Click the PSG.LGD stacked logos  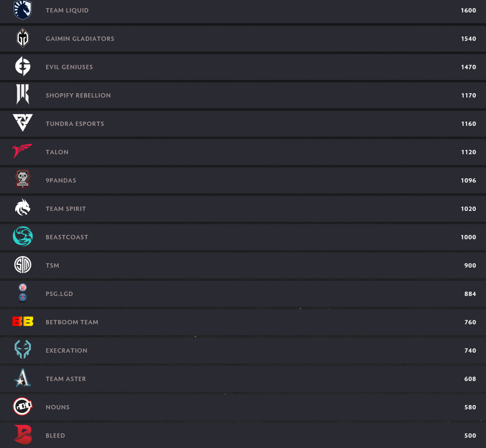point(23,293)
